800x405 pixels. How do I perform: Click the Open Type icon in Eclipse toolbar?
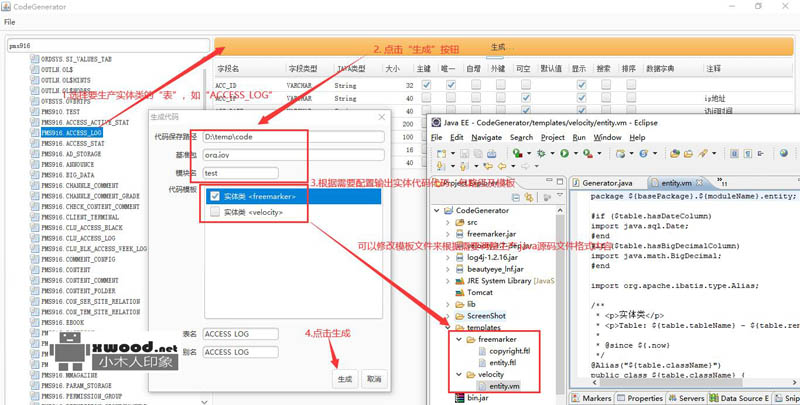pyautogui.click(x=675, y=154)
